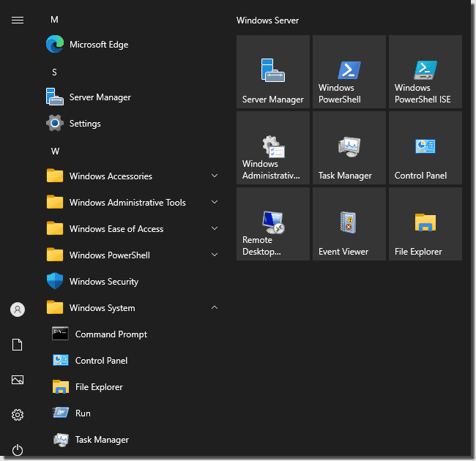Open the Windows Administrative Tools tile

click(273, 148)
